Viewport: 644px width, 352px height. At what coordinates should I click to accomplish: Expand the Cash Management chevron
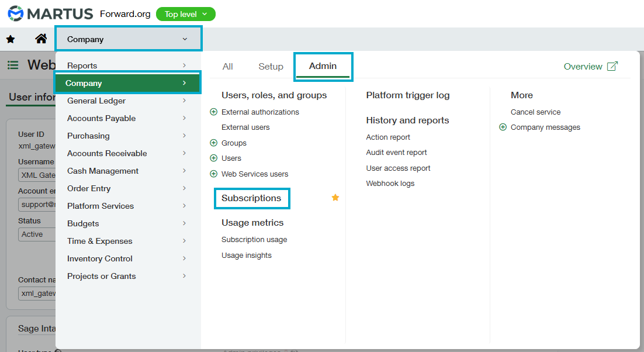pyautogui.click(x=185, y=171)
